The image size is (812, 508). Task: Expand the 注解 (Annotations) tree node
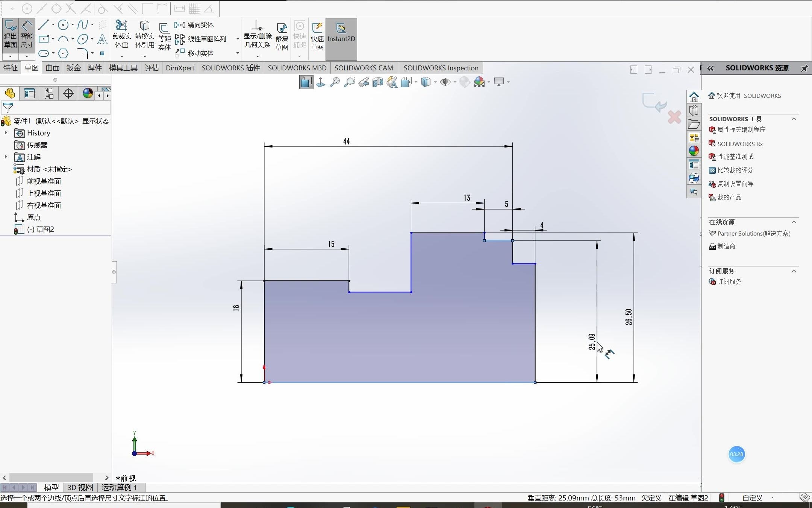[x=6, y=157]
